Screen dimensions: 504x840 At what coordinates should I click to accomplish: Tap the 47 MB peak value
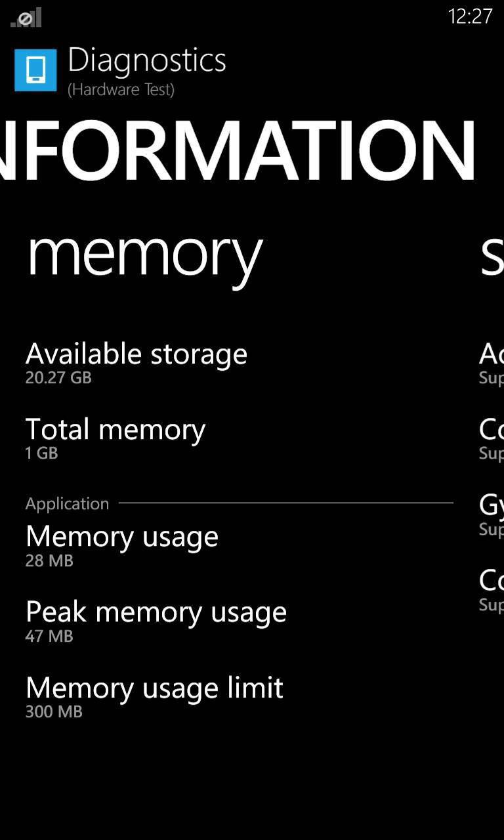click(x=49, y=637)
